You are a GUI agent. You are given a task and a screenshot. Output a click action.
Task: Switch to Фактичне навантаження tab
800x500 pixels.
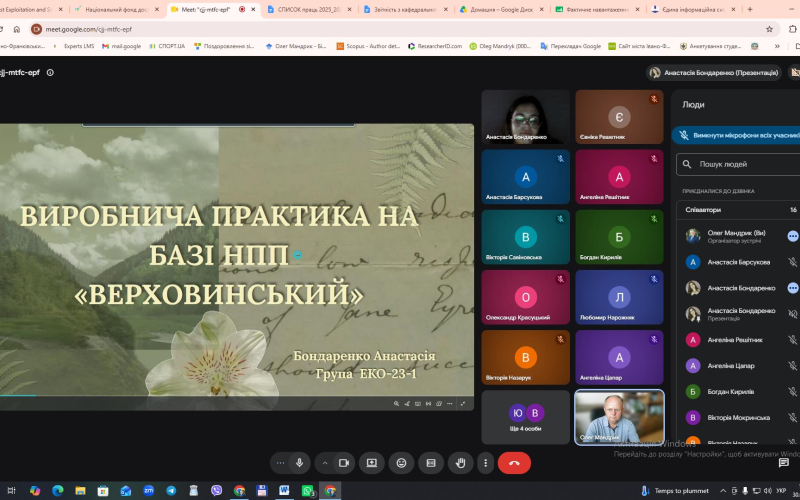[597, 9]
